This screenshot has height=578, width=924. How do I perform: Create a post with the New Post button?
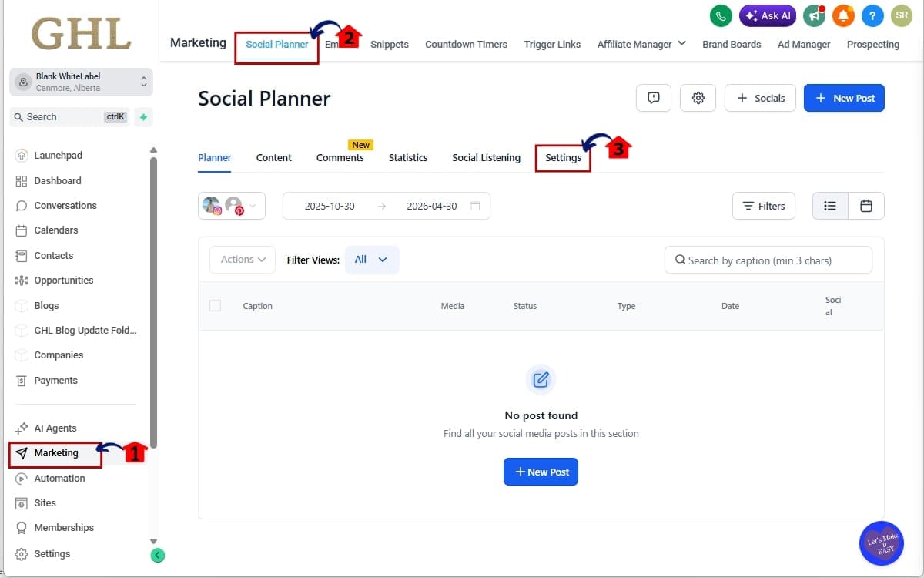click(x=844, y=98)
